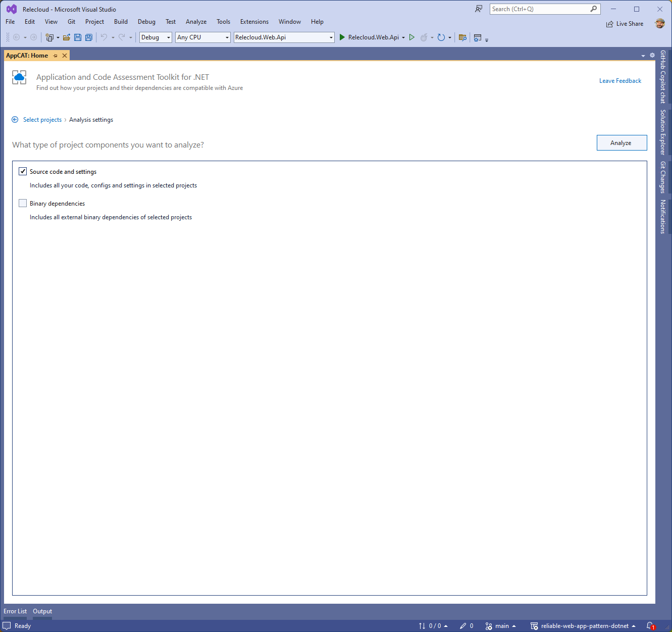Open the Git menu
Screen dimensions: 672x632
point(71,21)
